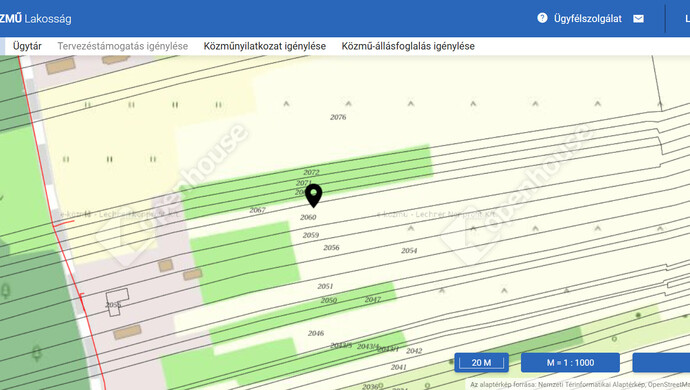Click the black location pin marker
The height and width of the screenshot is (390, 690).
click(x=313, y=196)
